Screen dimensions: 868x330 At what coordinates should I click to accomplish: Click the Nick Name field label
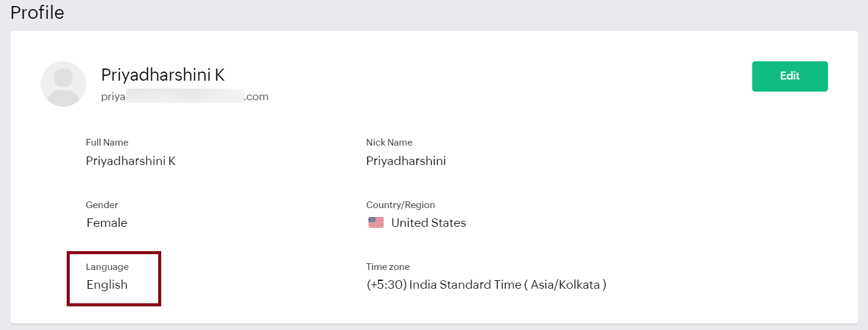click(389, 143)
